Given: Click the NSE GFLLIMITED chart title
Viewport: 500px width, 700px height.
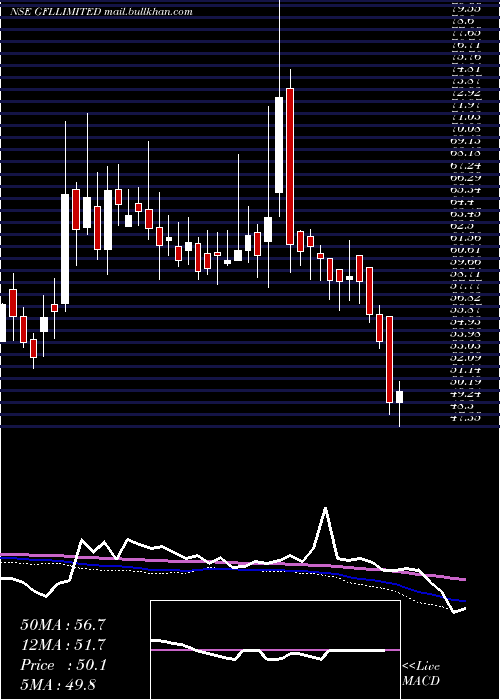Looking at the screenshot, I should [x=101, y=12].
